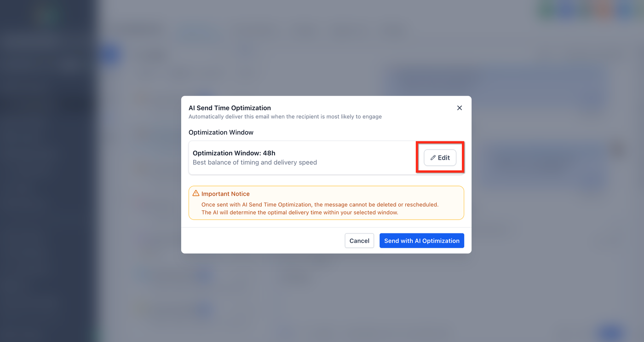Click the 48h value in the card title

pos(269,153)
